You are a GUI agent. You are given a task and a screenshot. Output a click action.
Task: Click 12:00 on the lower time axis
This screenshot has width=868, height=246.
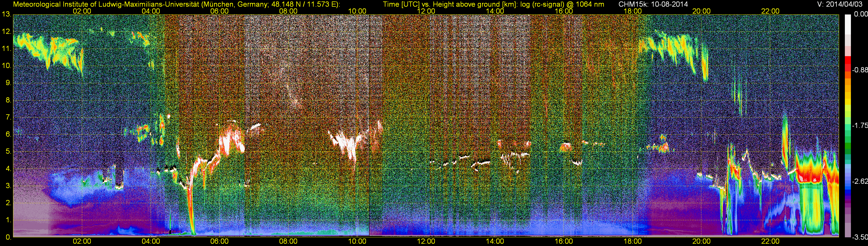coord(426,241)
